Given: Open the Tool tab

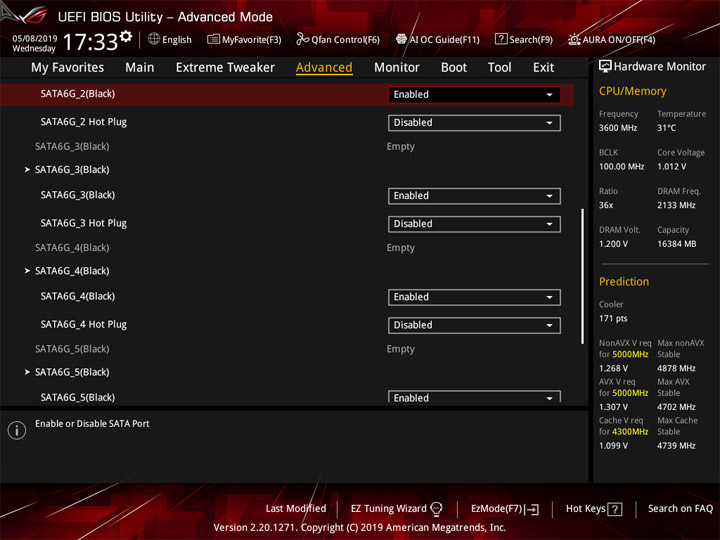Looking at the screenshot, I should tap(499, 68).
